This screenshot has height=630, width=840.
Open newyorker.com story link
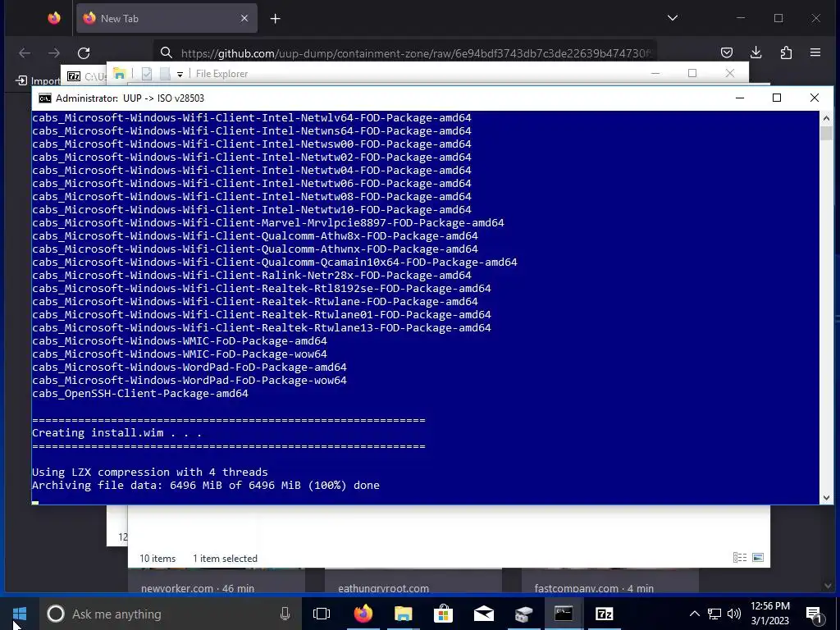tap(198, 588)
